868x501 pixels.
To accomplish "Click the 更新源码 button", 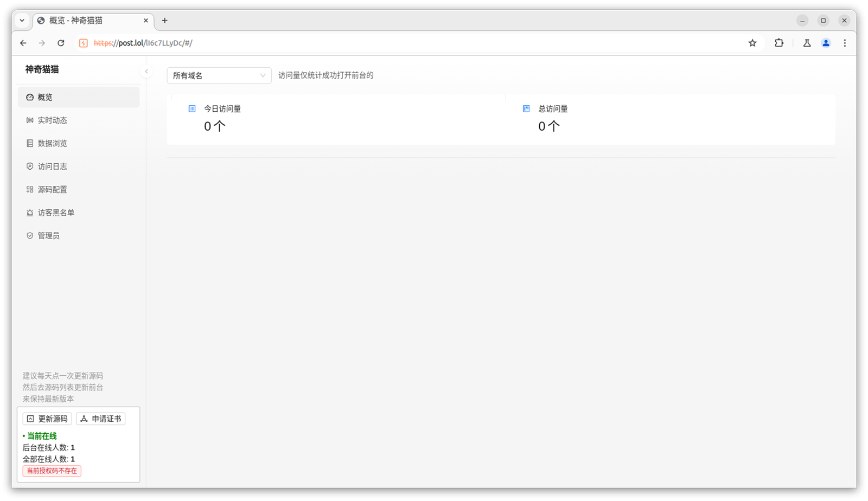I will pos(47,419).
